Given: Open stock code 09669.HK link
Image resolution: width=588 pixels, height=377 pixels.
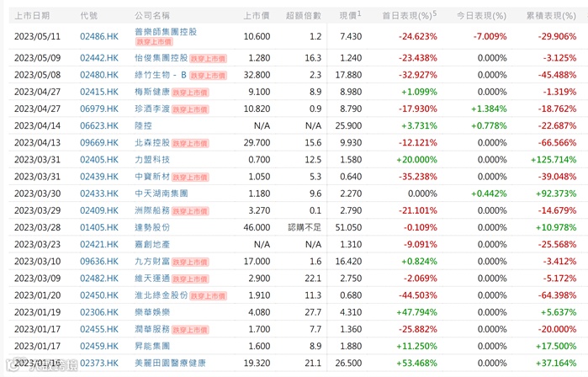Looking at the screenshot, I should pos(99,142).
